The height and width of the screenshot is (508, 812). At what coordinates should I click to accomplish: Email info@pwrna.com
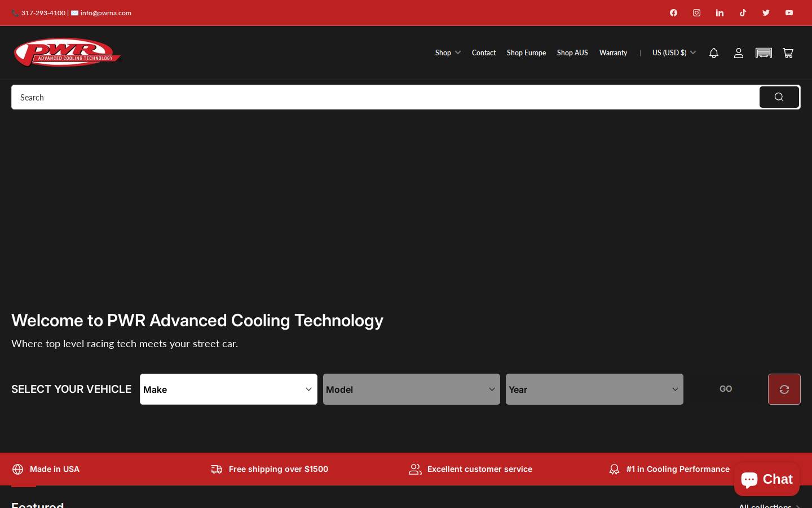105,13
